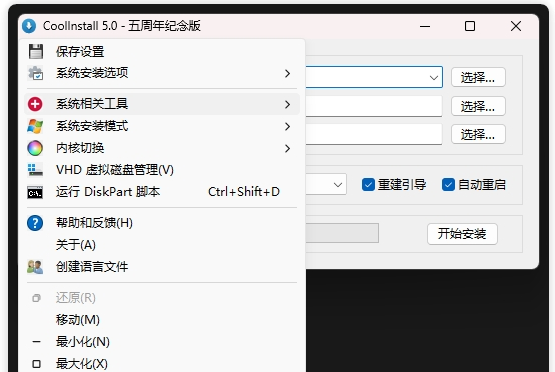
Task: Click the colorful kernel switch sphere icon
Action: (x=35, y=148)
